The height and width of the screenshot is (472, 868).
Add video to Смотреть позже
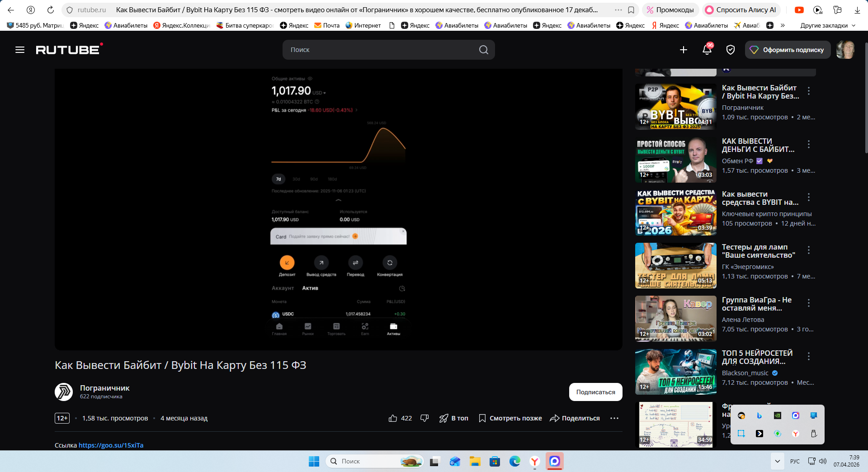pos(510,418)
